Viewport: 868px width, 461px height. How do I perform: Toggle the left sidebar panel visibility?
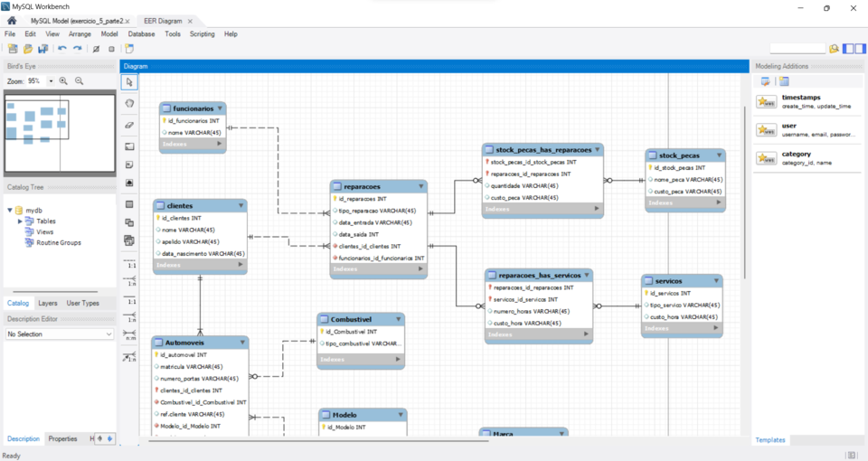point(850,49)
